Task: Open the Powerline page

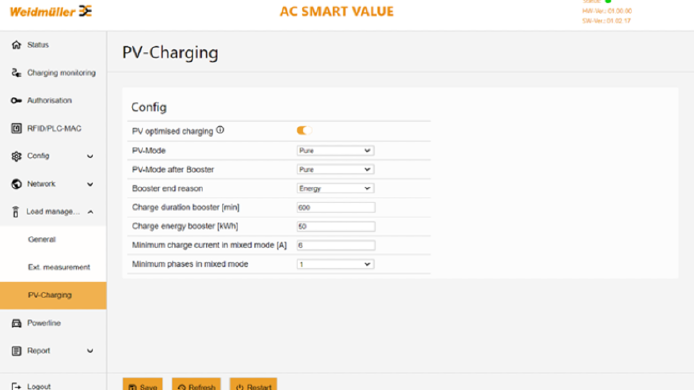Action: pos(44,323)
